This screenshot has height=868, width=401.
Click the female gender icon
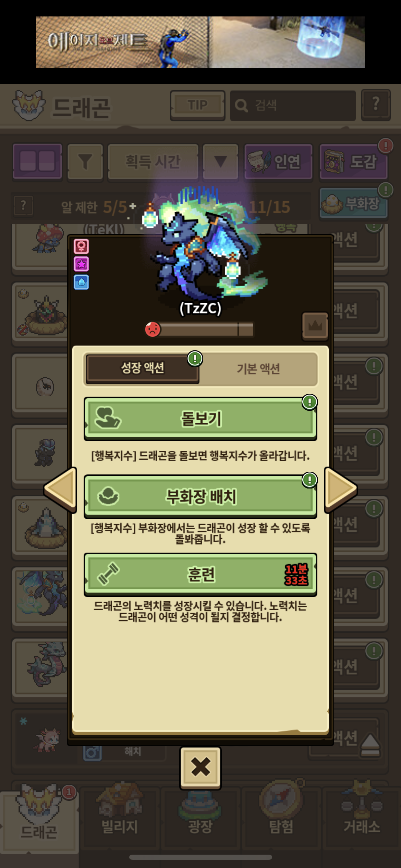point(81,246)
